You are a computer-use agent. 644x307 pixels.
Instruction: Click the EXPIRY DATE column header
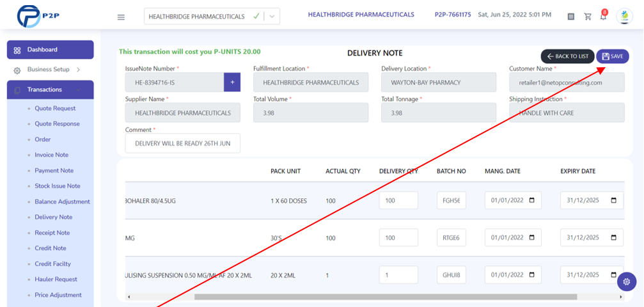[578, 171]
